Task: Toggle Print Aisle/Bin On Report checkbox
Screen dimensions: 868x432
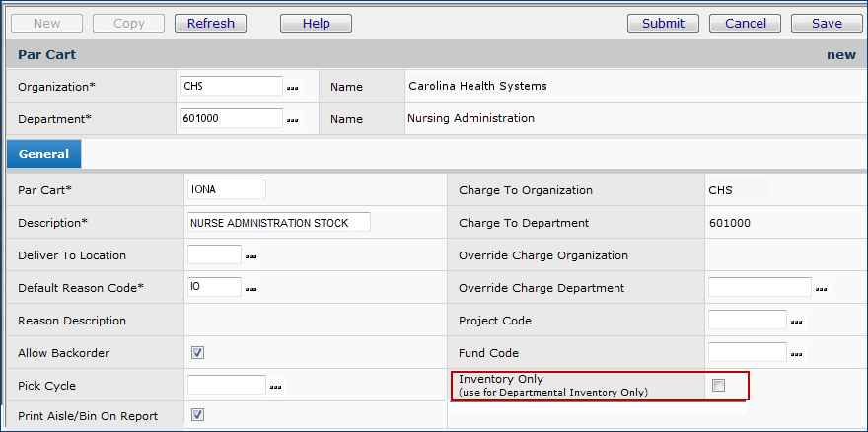Action: tap(197, 415)
